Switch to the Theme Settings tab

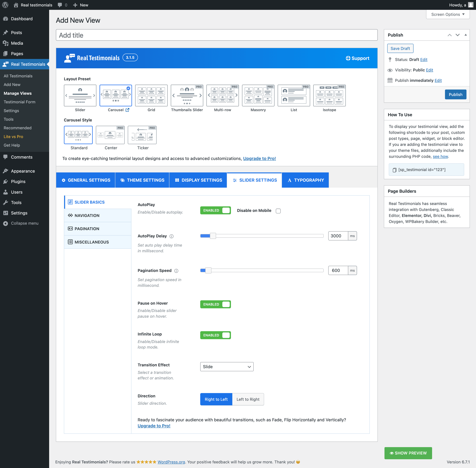coord(142,180)
